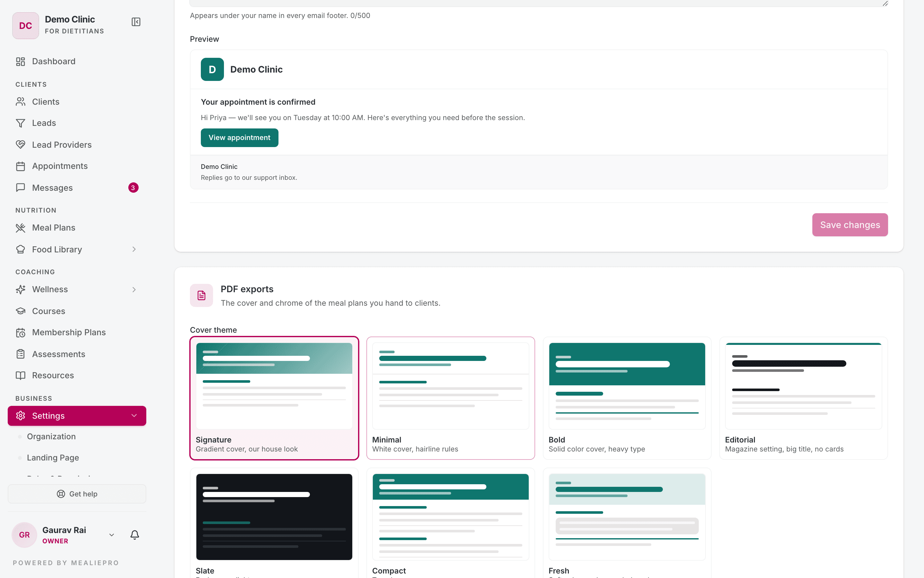The width and height of the screenshot is (924, 578).
Task: Click 'Gradient cover, our house look' description
Action: pos(247,449)
